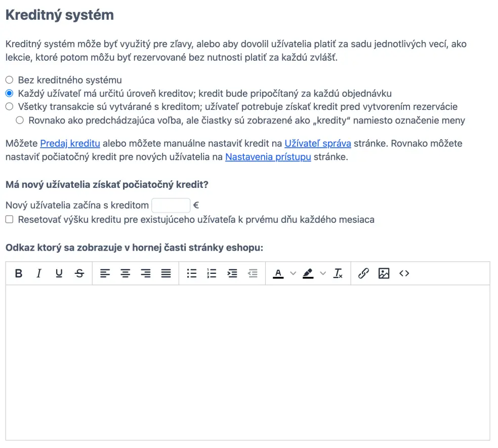Screen dimensions: 498x448
Task: Apply italic formatting in the editor toolbar
Action: pyautogui.click(x=38, y=274)
